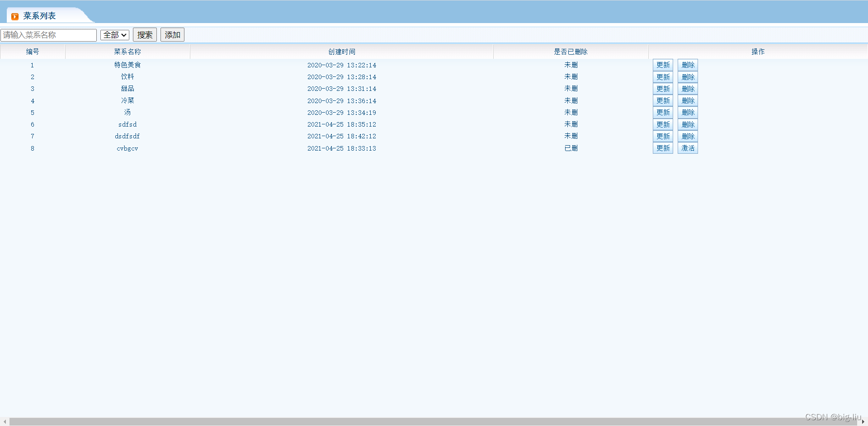This screenshot has width=868, height=426.
Task: Delete the 特色美食 row
Action: (x=688, y=65)
